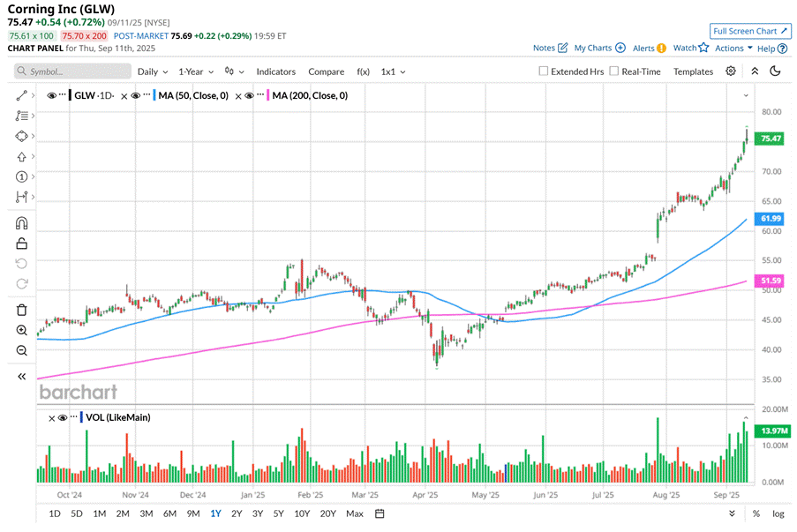The width and height of the screenshot is (797, 532).
Task: Pick the numbered annotation tool
Action: pos(21,176)
